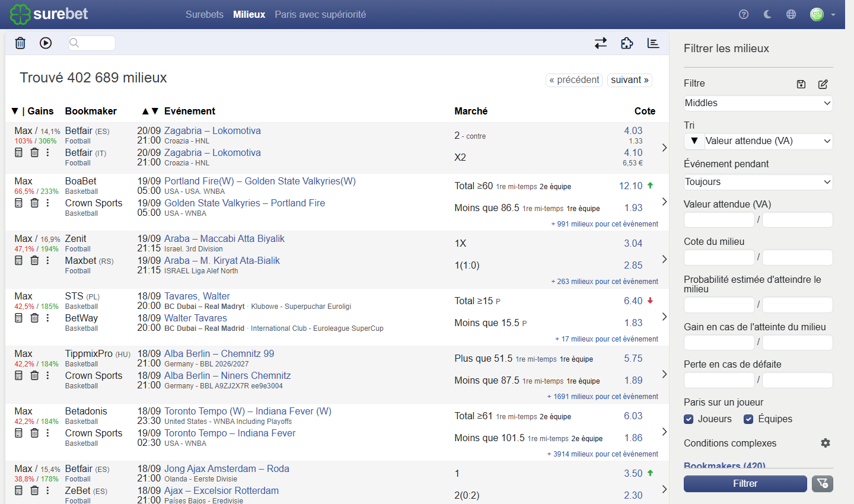Click the Cote du milieu maximum field
Image resolution: width=854 pixels, height=504 pixels.
(x=798, y=257)
